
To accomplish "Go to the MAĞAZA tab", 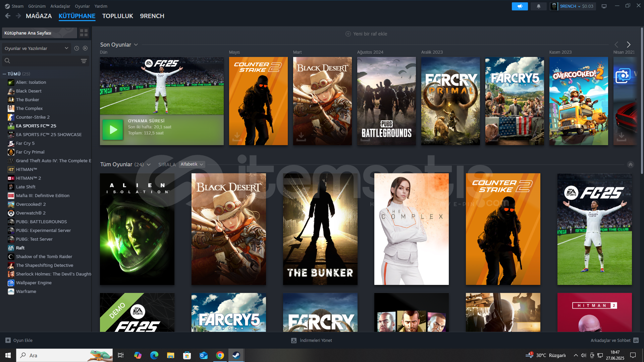I will pyautogui.click(x=39, y=16).
